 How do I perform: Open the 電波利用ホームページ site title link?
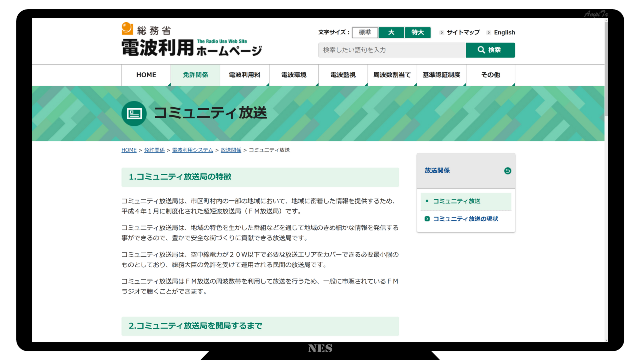[191, 48]
